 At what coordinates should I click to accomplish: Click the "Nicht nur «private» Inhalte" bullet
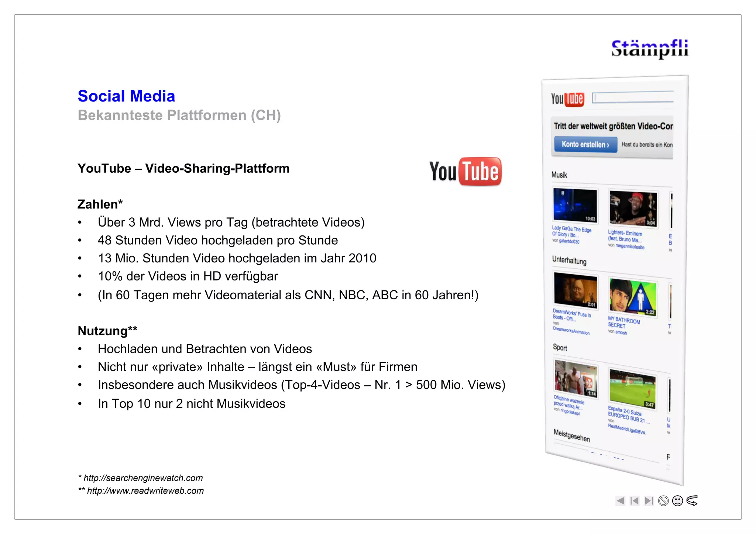tap(258, 367)
